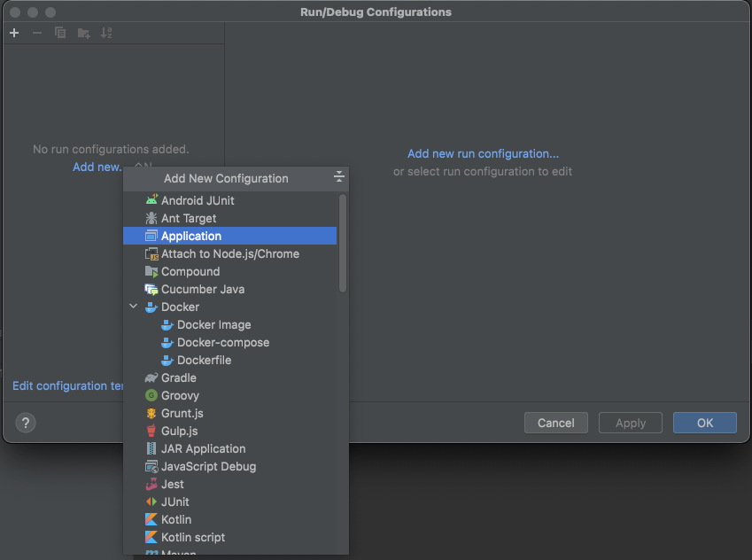Click the Kotlin script logo icon
Viewport: 752px width, 560px height.
pos(151,537)
